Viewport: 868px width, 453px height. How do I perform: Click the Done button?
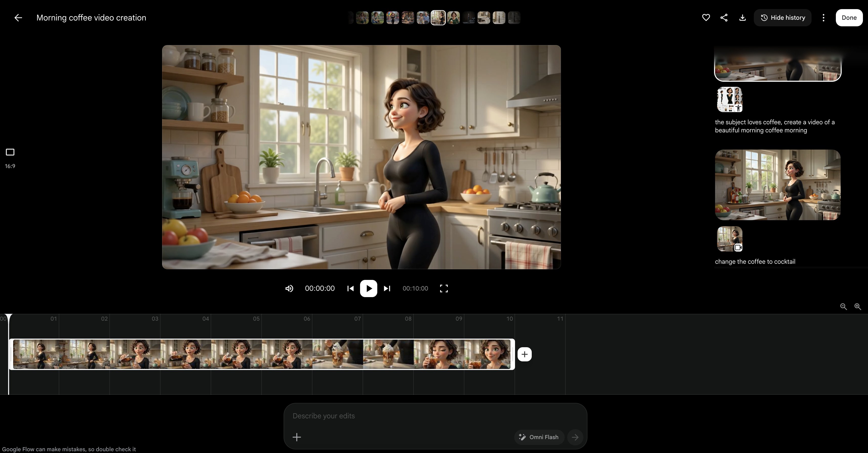pos(849,17)
